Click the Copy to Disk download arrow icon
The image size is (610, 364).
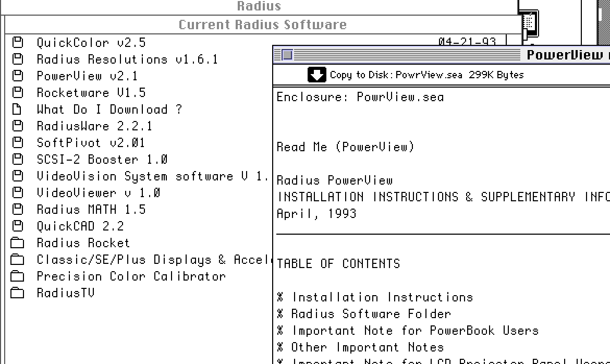(316, 75)
